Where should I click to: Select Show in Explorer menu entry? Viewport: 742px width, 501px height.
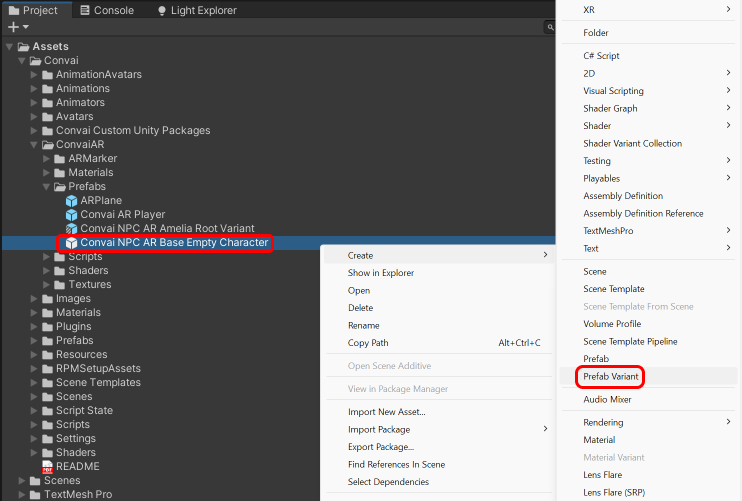[380, 273]
